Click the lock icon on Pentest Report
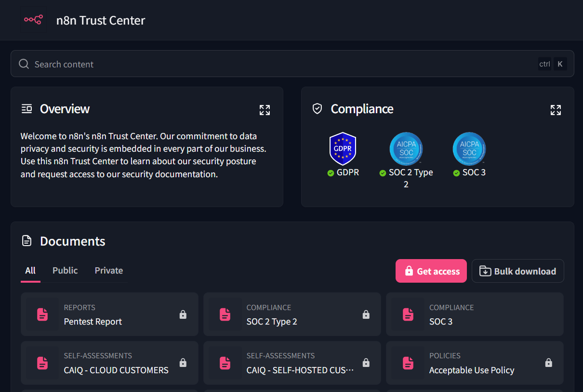Viewport: 583px width, 392px height. (183, 314)
